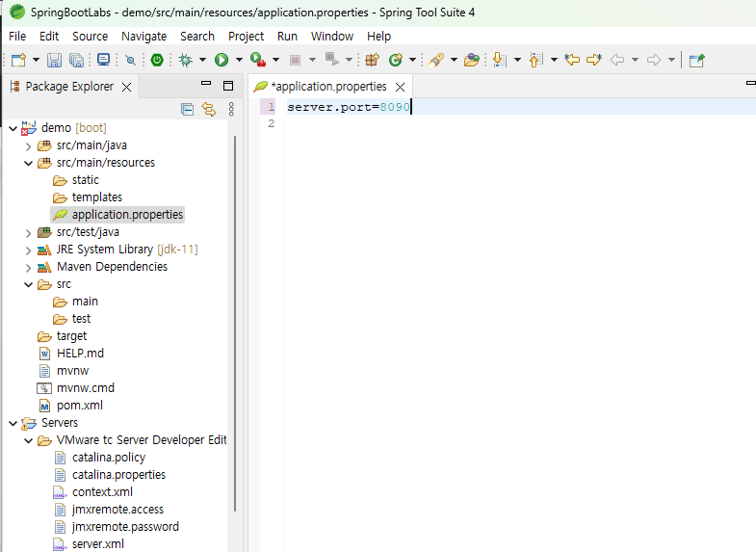This screenshot has width=756, height=552.
Task: Open the Debug dropdown arrow
Action: coord(202,60)
